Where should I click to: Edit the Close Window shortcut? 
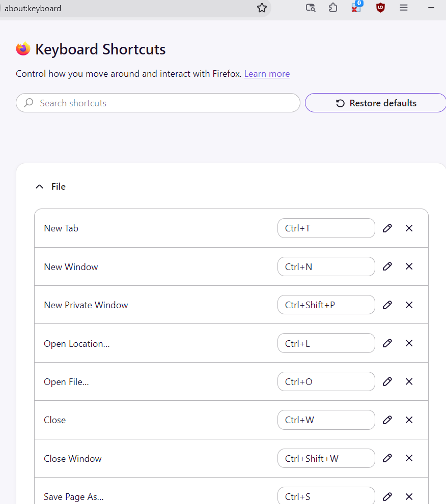click(387, 458)
